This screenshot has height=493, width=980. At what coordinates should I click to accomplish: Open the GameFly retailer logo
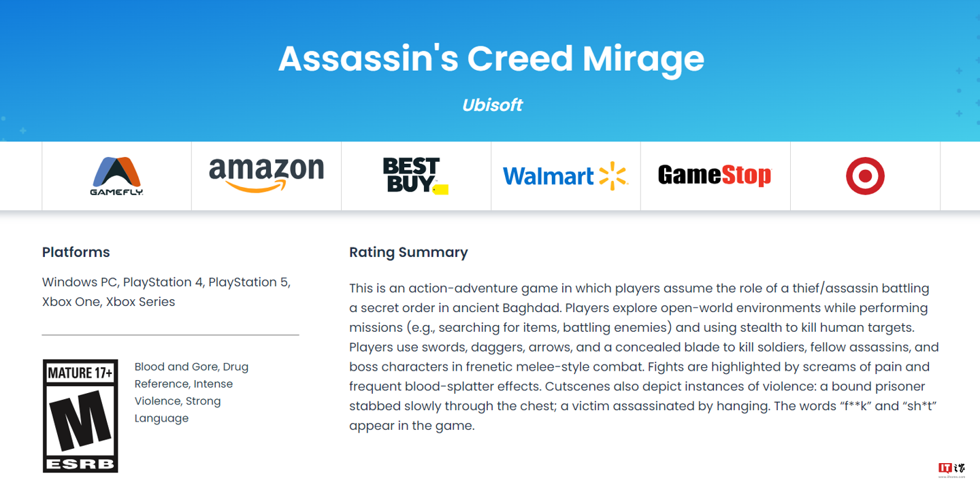click(x=116, y=176)
